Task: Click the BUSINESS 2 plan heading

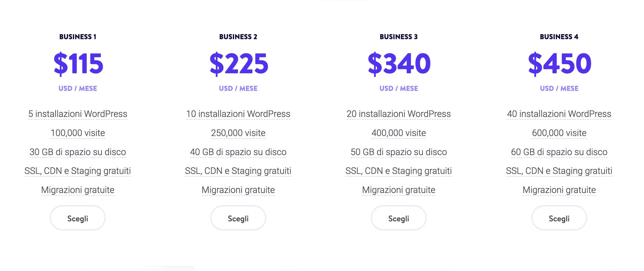Action: pyautogui.click(x=238, y=37)
